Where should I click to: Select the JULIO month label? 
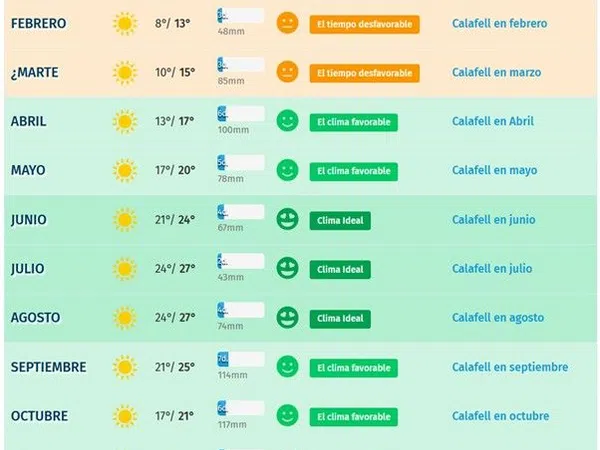coord(28,269)
